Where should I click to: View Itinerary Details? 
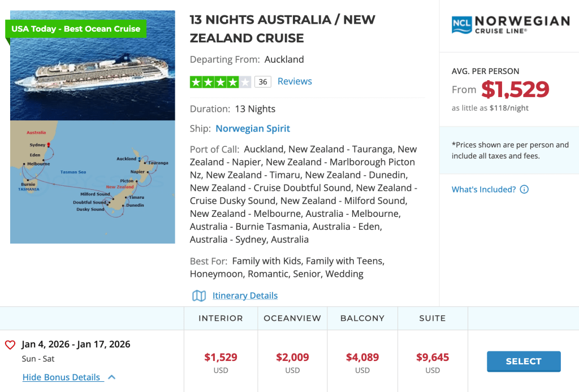pos(245,295)
